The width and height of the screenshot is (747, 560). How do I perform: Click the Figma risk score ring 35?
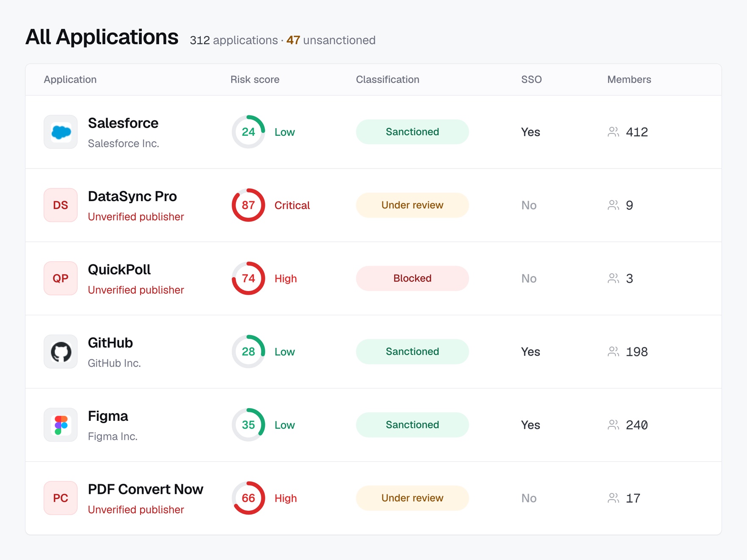tap(248, 425)
